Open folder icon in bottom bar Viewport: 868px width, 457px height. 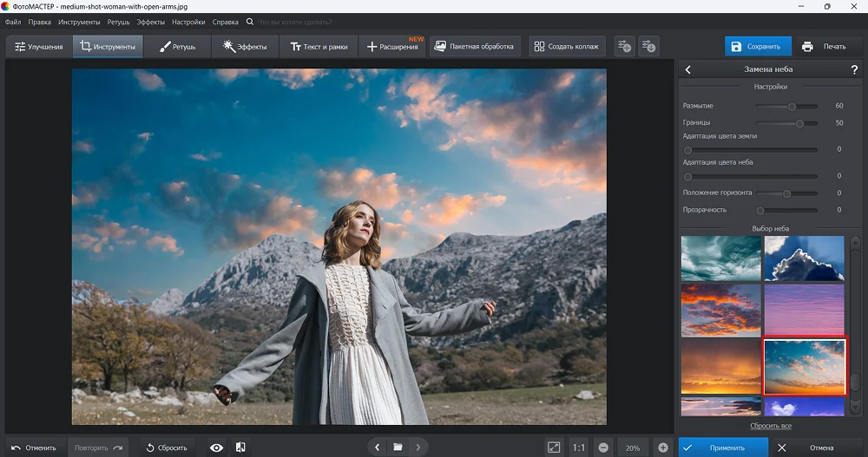398,447
